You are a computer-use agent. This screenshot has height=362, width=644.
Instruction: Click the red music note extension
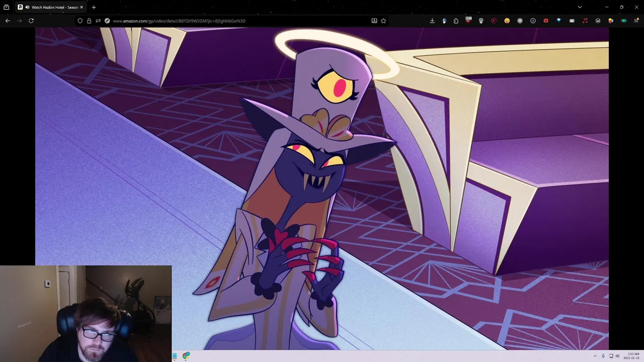click(585, 21)
